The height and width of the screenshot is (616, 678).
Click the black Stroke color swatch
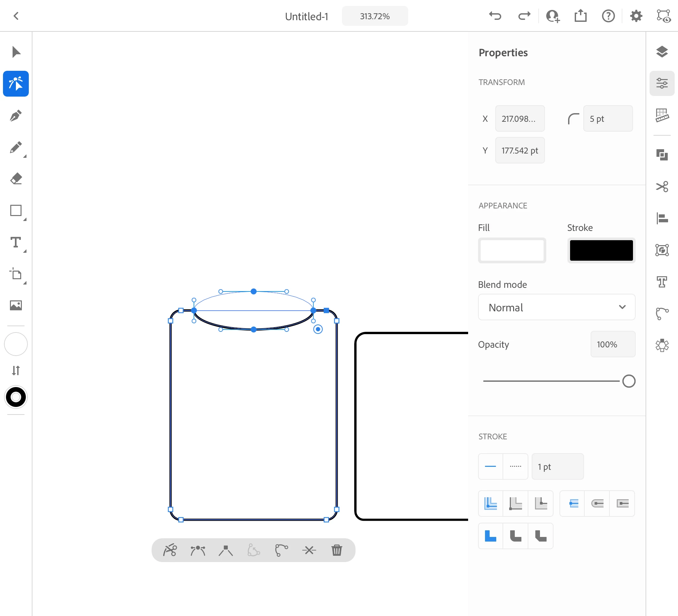click(601, 250)
